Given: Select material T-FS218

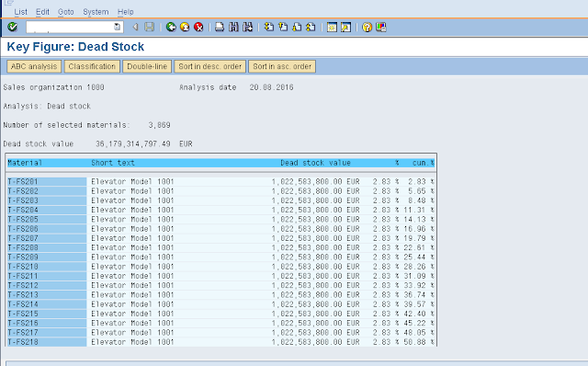Looking at the screenshot, I should tap(47, 342).
